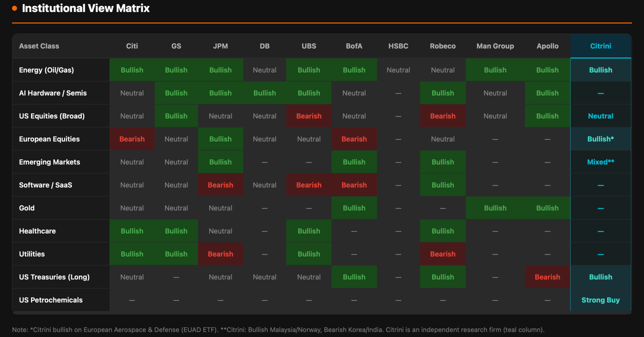The width and height of the screenshot is (644, 337).
Task: Select the Citrini column header
Action: [x=601, y=46]
